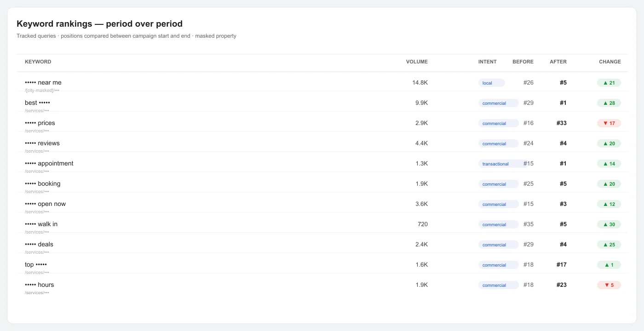Click the ▲ 14 change badge
644x331 pixels.
[x=609, y=164]
